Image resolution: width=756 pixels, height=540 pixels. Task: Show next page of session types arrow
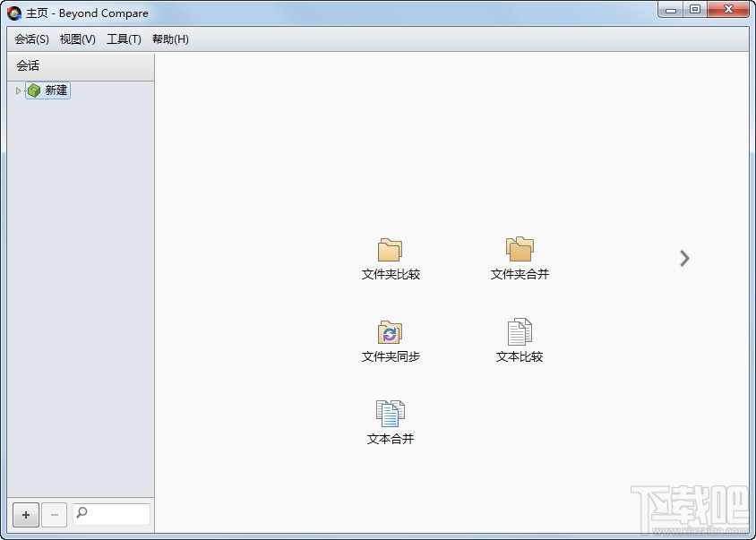pyautogui.click(x=684, y=259)
